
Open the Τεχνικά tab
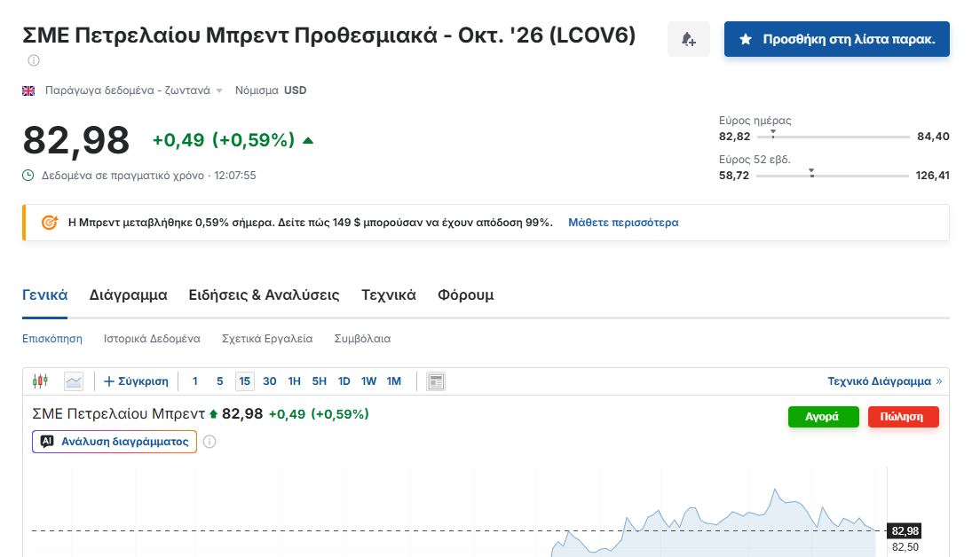pyautogui.click(x=388, y=294)
